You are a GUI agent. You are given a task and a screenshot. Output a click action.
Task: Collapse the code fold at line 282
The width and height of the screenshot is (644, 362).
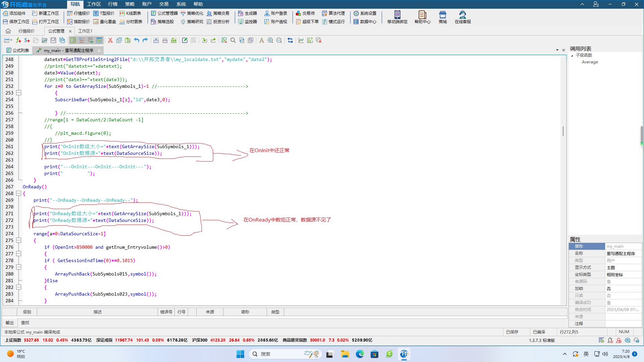click(19, 287)
